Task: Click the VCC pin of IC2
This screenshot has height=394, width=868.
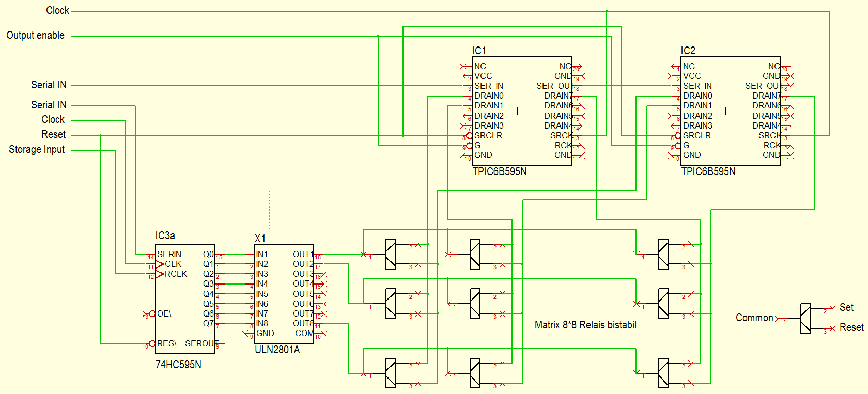Action: pyautogui.click(x=692, y=76)
